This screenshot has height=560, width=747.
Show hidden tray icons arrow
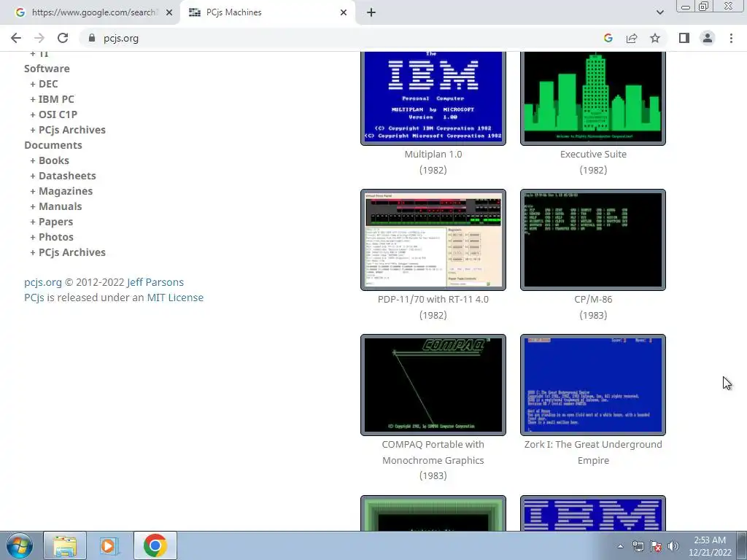point(620,546)
